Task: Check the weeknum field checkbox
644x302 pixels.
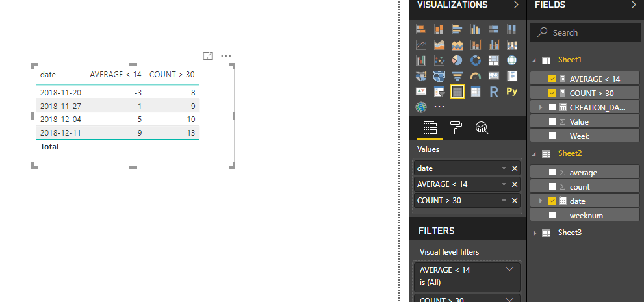Action: coord(552,215)
